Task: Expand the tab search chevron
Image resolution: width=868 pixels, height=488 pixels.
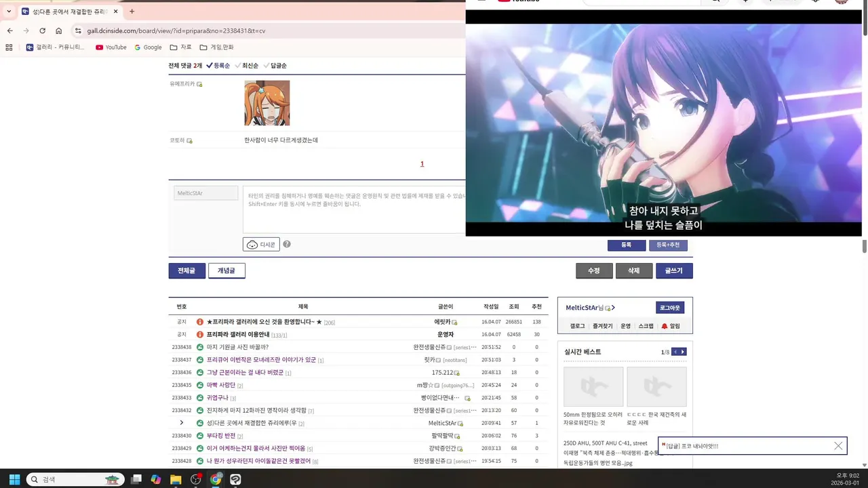Action: (x=9, y=12)
